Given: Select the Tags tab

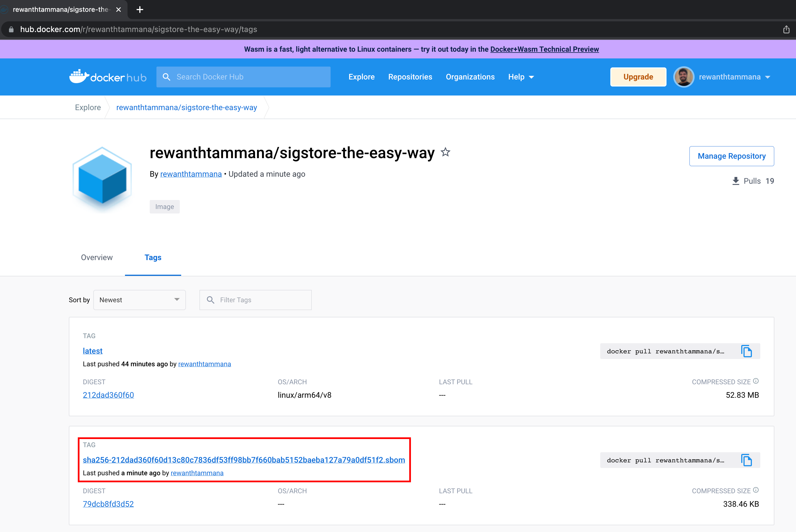Looking at the screenshot, I should [153, 258].
